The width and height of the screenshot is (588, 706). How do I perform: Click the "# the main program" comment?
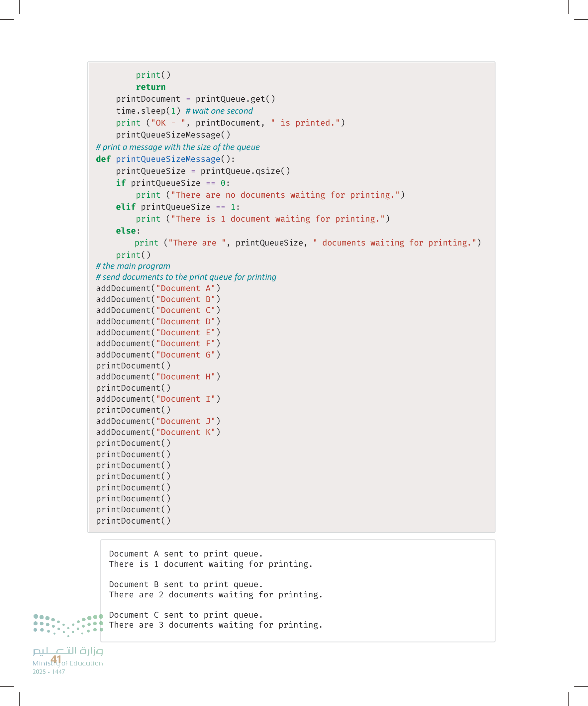(133, 266)
